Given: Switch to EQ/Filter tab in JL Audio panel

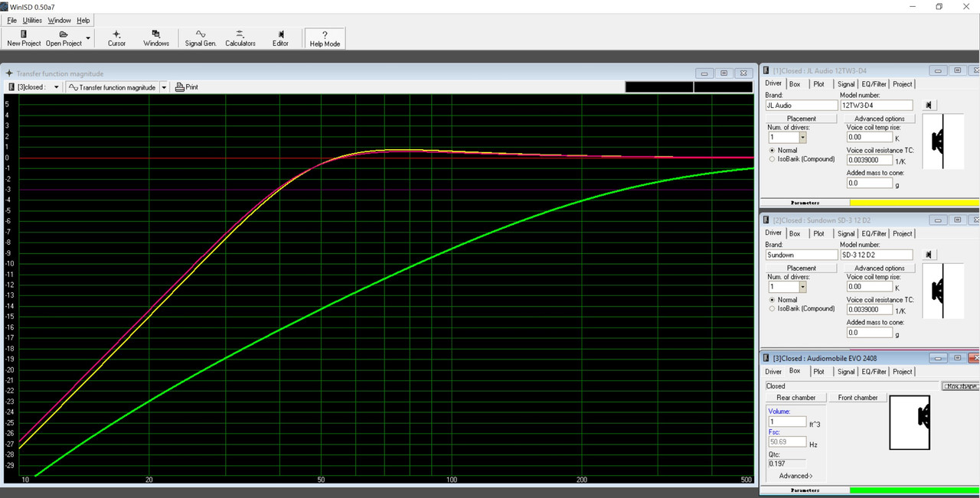Looking at the screenshot, I should point(874,84).
